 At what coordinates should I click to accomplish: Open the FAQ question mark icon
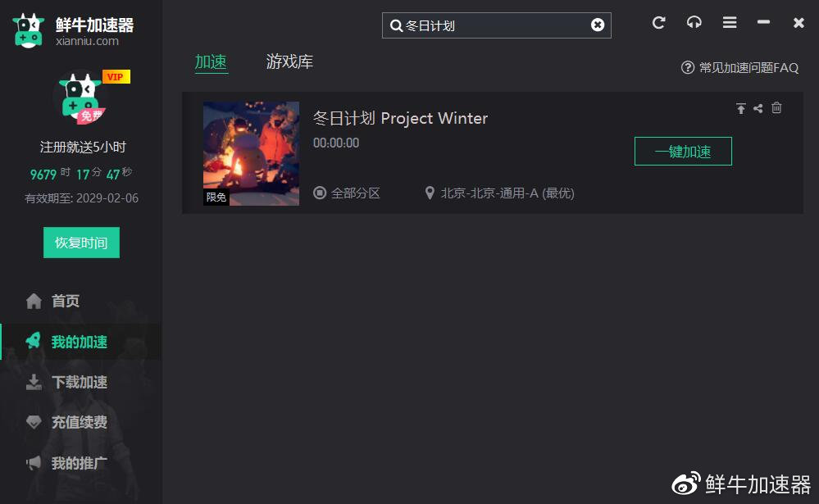(x=687, y=67)
